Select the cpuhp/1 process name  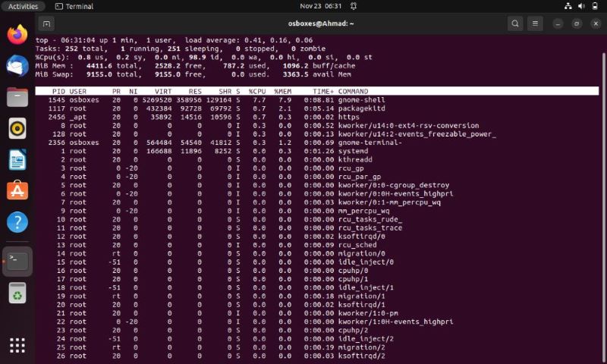353,279
